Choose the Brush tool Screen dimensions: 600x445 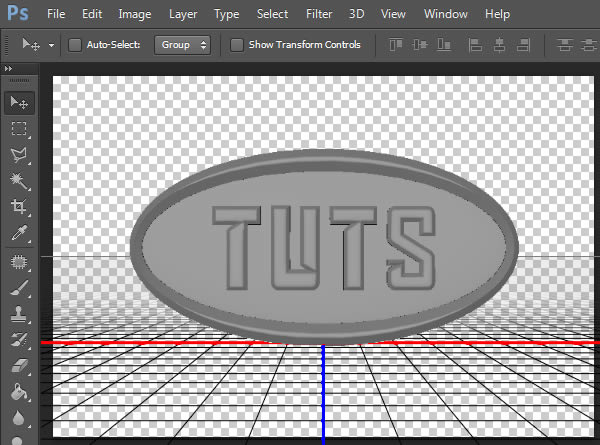click(x=19, y=288)
